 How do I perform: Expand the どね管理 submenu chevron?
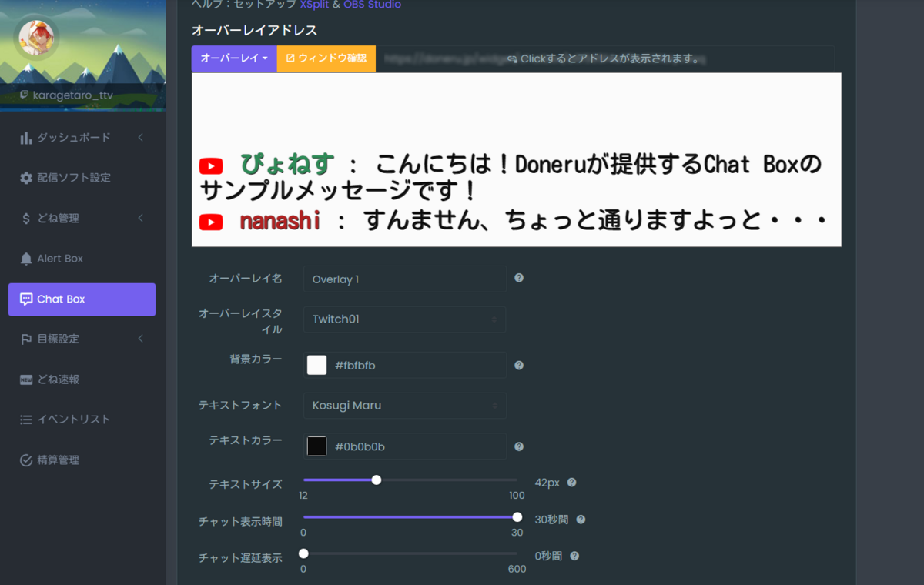141,219
